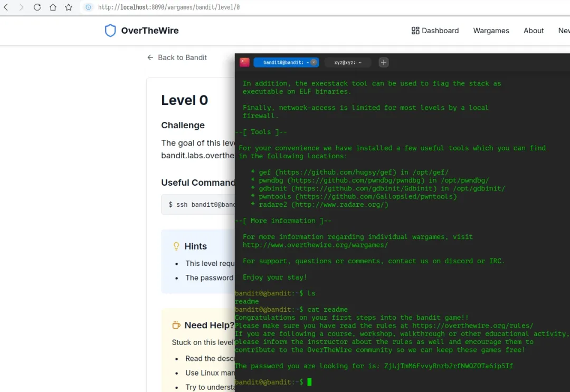Screen dimensions: 570x392
Task: Reload the page with the refresh icon
Action: coord(37,7)
